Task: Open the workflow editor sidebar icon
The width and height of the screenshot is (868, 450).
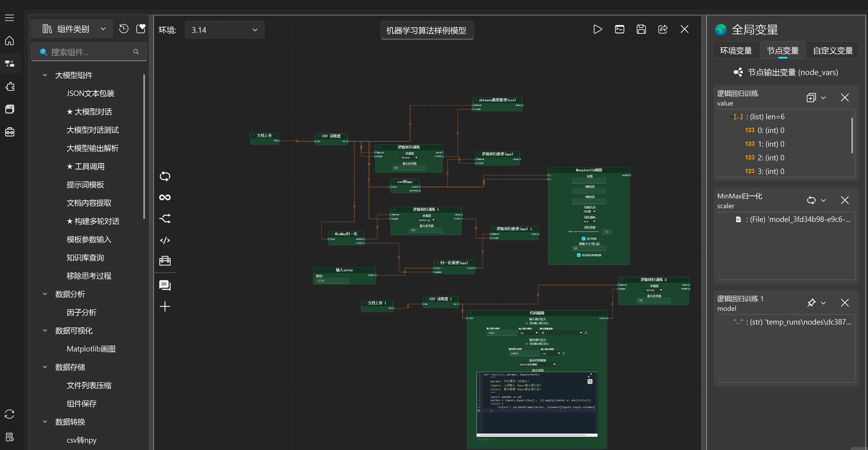Action: [x=9, y=63]
